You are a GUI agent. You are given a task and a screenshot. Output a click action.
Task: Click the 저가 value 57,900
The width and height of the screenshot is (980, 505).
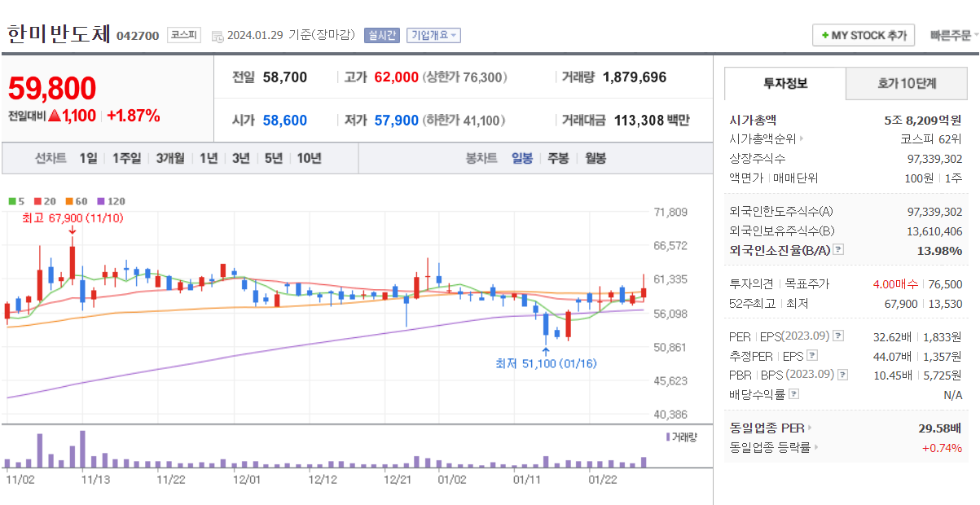pyautogui.click(x=396, y=121)
